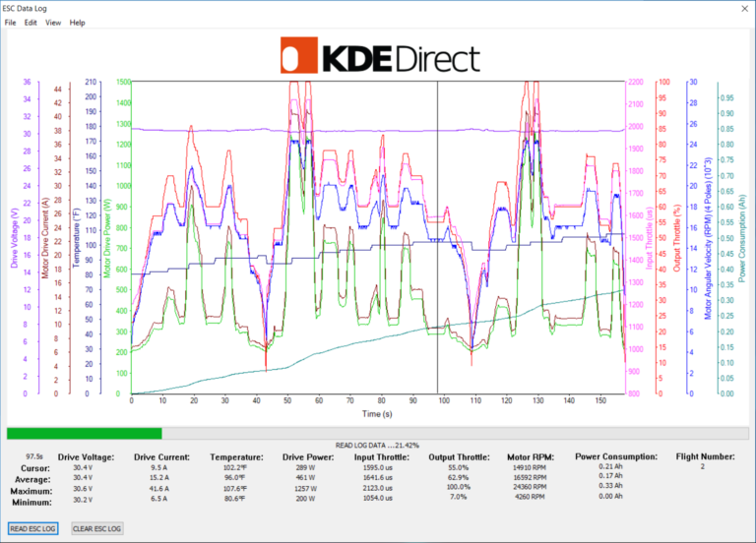
Task: Click the Power Consumption (Ah) axis label
Action: (739, 237)
